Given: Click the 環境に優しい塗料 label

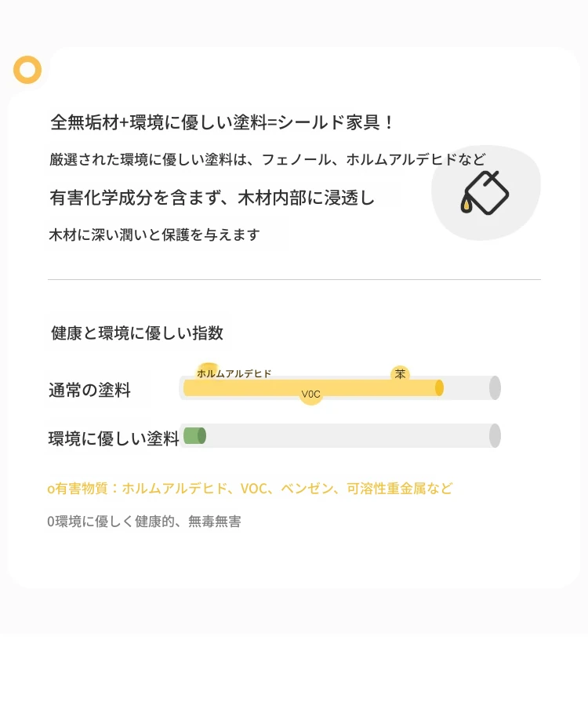Looking at the screenshot, I should click(x=114, y=438).
